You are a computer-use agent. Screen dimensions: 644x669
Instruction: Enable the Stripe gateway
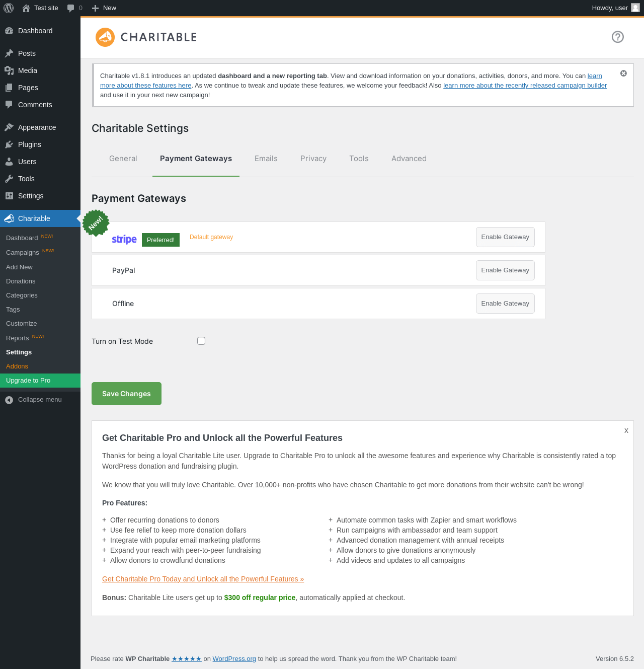(x=505, y=237)
